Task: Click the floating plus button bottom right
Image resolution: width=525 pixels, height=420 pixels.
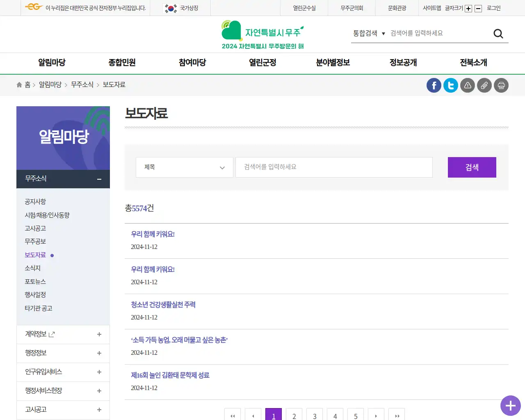Action: (510, 406)
